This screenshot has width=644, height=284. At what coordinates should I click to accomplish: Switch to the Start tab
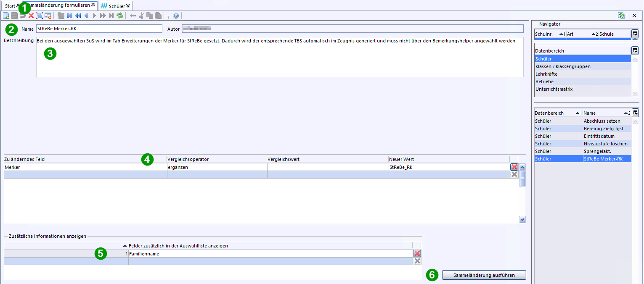pos(10,6)
